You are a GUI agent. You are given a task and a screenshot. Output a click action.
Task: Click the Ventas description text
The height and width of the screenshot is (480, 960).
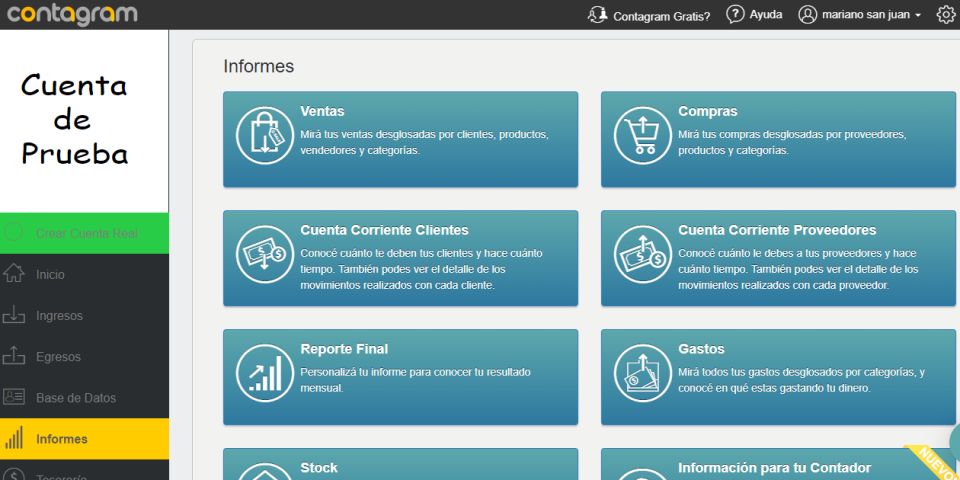[424, 142]
